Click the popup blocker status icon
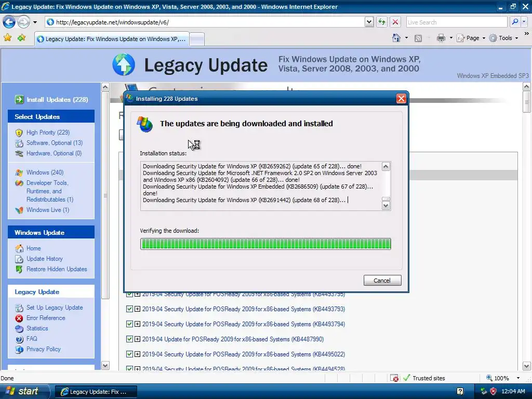This screenshot has width=532, height=399. tap(394, 378)
